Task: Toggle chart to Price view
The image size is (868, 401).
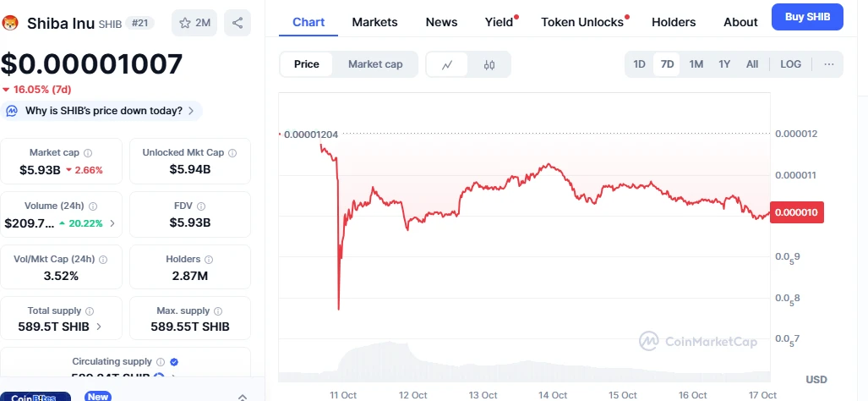Action: (x=306, y=64)
